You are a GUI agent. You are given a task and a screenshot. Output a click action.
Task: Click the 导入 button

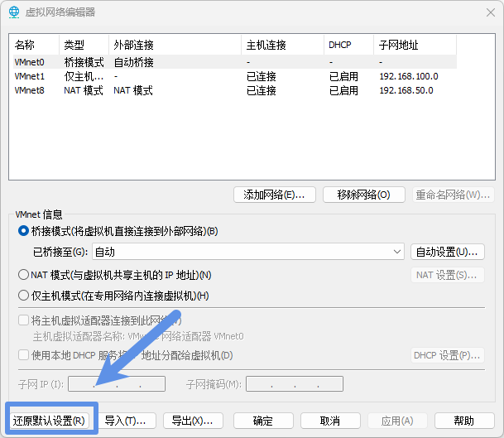point(126,421)
